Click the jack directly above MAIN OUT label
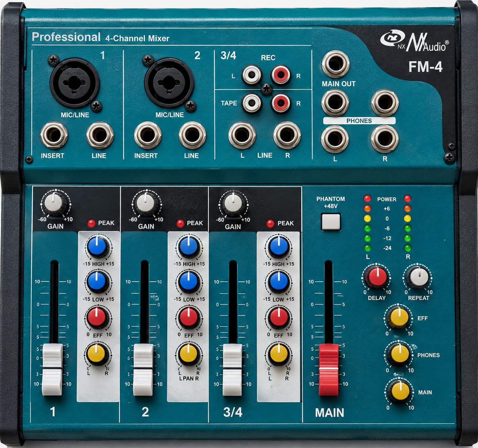Screen dimensions: 478x448 336,64
